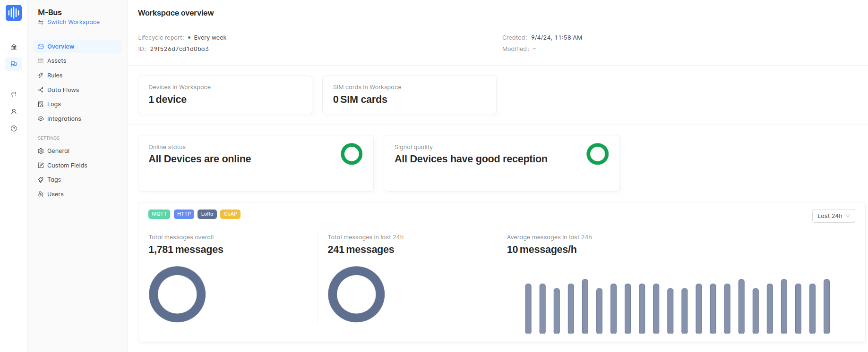Open the Last 24h time range dropdown
Viewport: 868px width, 352px height.
(x=833, y=216)
